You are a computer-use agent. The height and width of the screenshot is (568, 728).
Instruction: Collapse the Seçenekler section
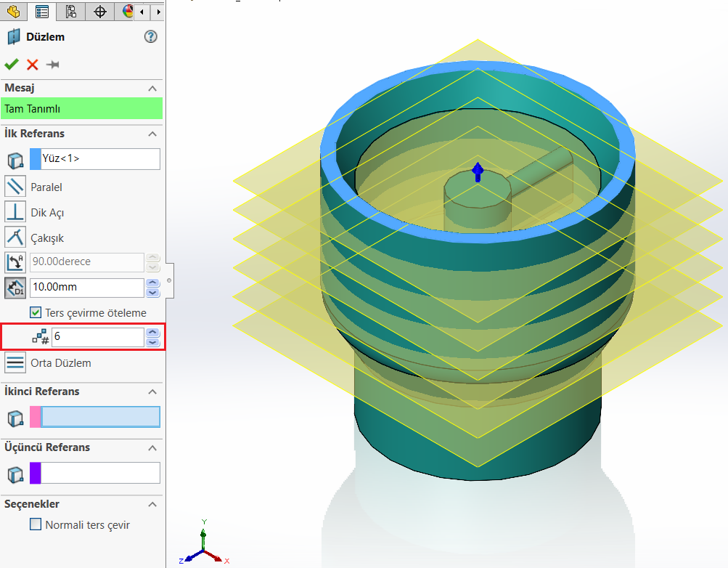point(152,504)
